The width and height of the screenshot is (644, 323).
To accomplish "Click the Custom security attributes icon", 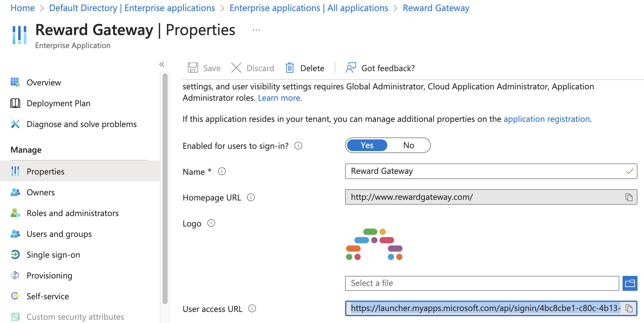I will pos(15,317).
